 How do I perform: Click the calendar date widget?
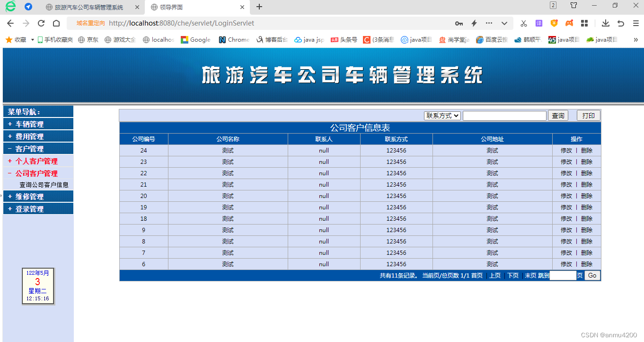point(38,286)
